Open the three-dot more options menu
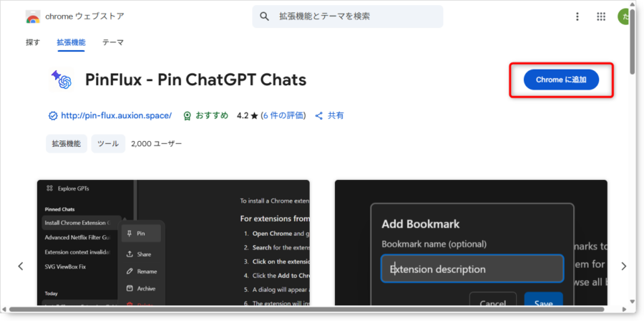644x321 pixels. 577,16
